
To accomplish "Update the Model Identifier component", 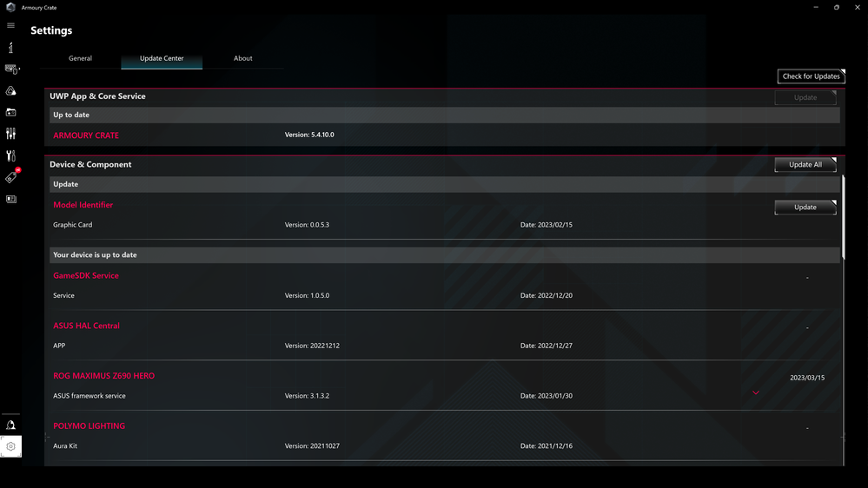I will point(805,207).
